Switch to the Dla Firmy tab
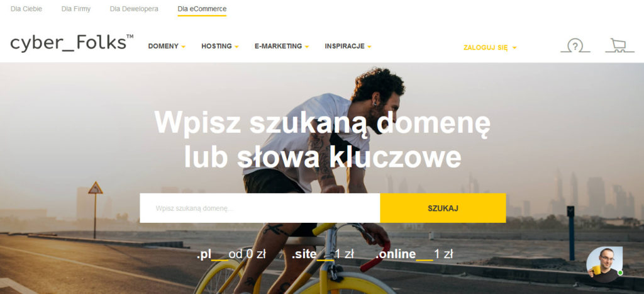This screenshot has height=294, width=644. coord(76,9)
